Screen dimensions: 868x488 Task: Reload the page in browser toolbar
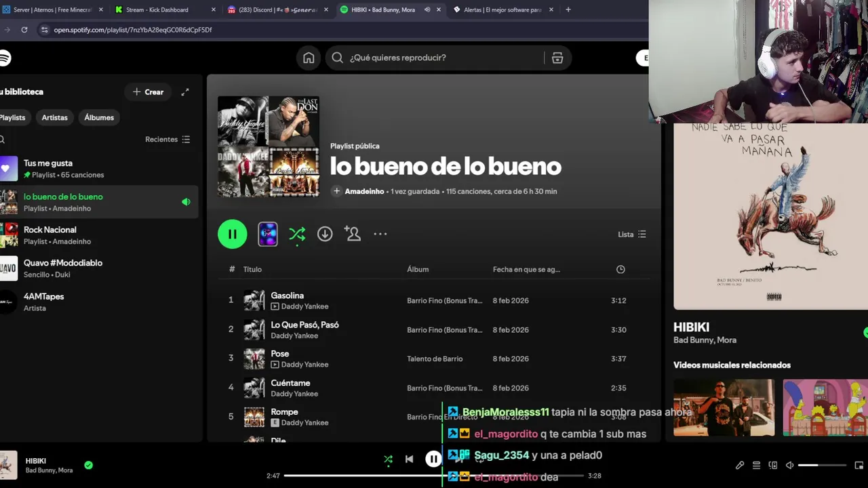tap(24, 30)
